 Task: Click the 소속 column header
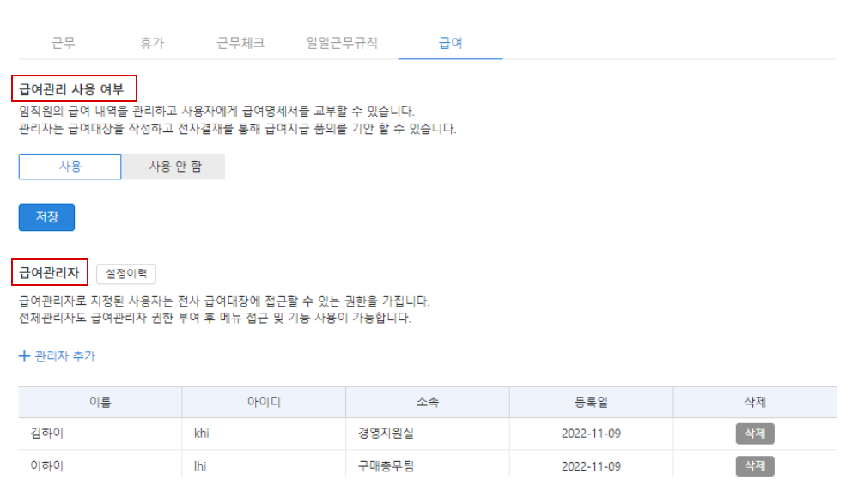pyautogui.click(x=428, y=402)
